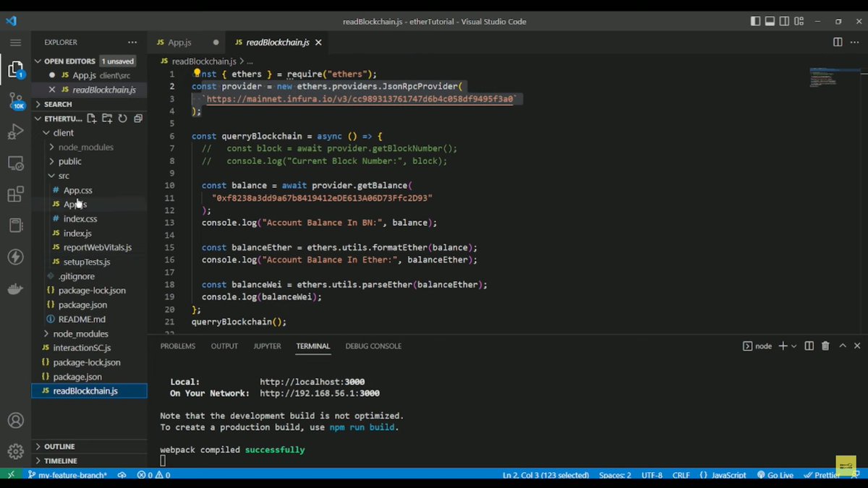The width and height of the screenshot is (868, 488).
Task: Open Source Control view with 10K badge
Action: [15, 101]
